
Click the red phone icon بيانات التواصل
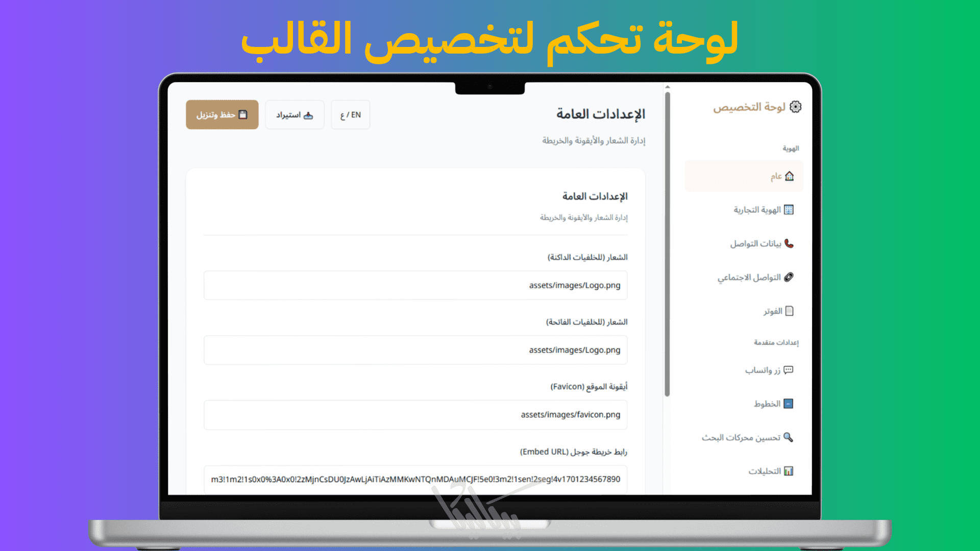tap(789, 243)
